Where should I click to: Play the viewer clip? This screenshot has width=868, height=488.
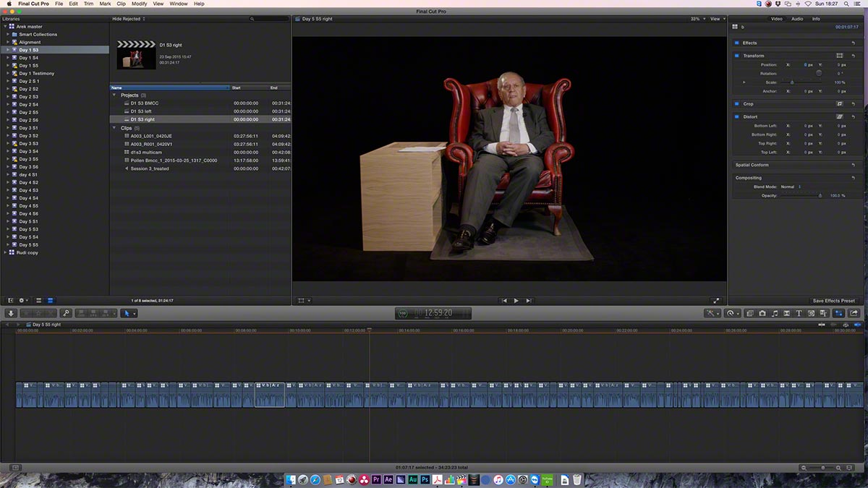tap(516, 301)
